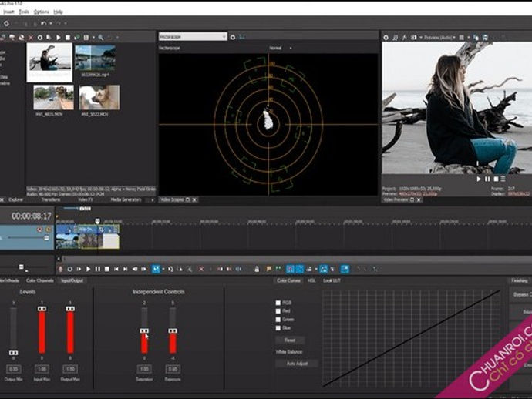532x399 pixels.
Task: Select the harbor clip on the timeline
Action: pos(67,236)
